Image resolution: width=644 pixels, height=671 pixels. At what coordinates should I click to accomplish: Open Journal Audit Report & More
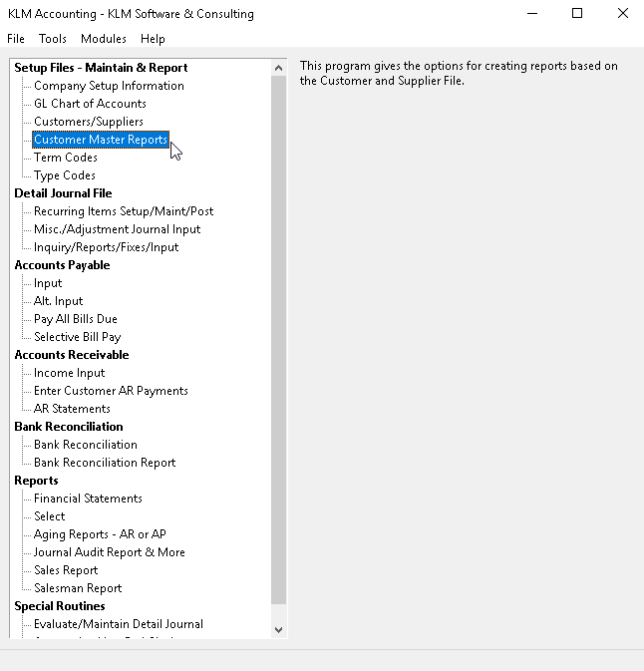109,553
